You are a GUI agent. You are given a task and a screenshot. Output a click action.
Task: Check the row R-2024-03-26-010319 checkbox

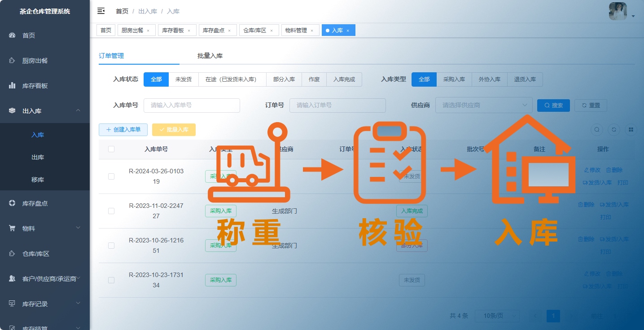(111, 176)
